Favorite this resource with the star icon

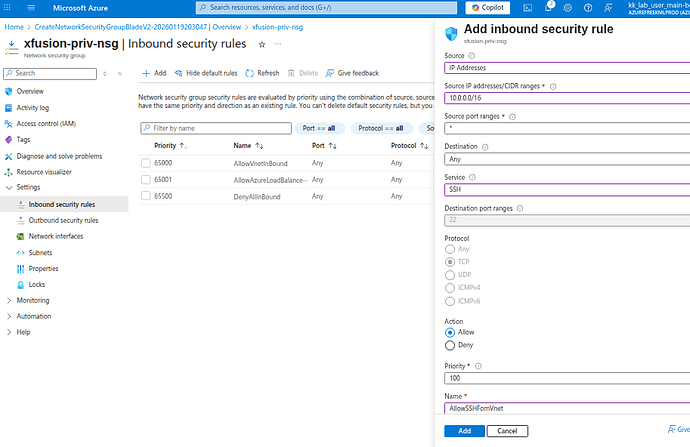coord(262,44)
